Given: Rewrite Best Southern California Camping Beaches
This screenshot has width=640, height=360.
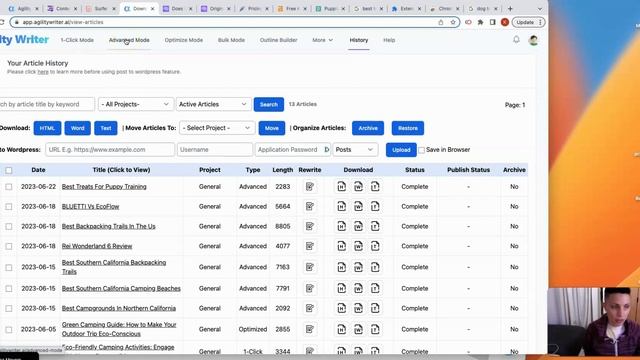Looking at the screenshot, I should (310, 289).
